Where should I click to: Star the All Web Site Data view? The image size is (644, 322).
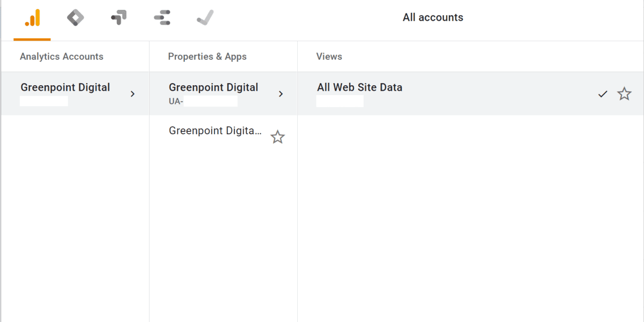625,94
